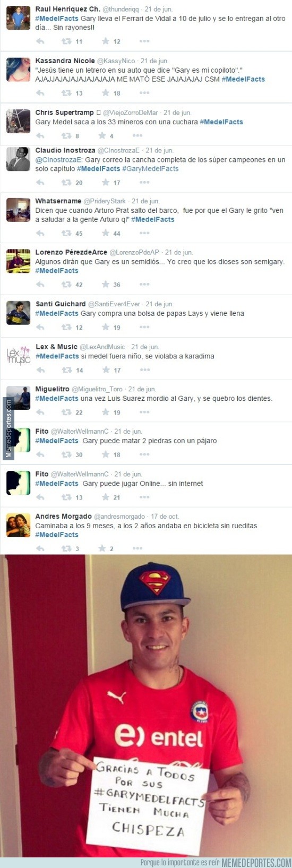Open the photo of Gary Medel holding the sign
Image resolution: width=292 pixels, height=868 pixels.
146,706
